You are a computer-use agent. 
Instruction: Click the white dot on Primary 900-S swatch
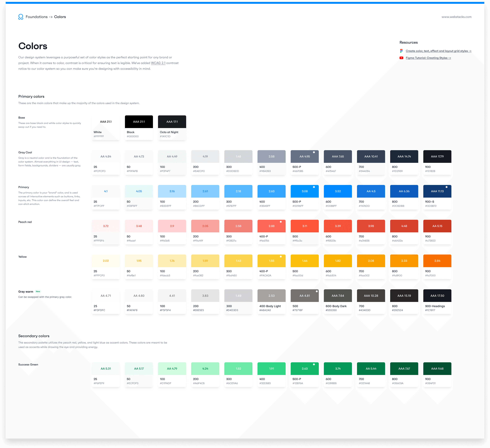[446, 187]
